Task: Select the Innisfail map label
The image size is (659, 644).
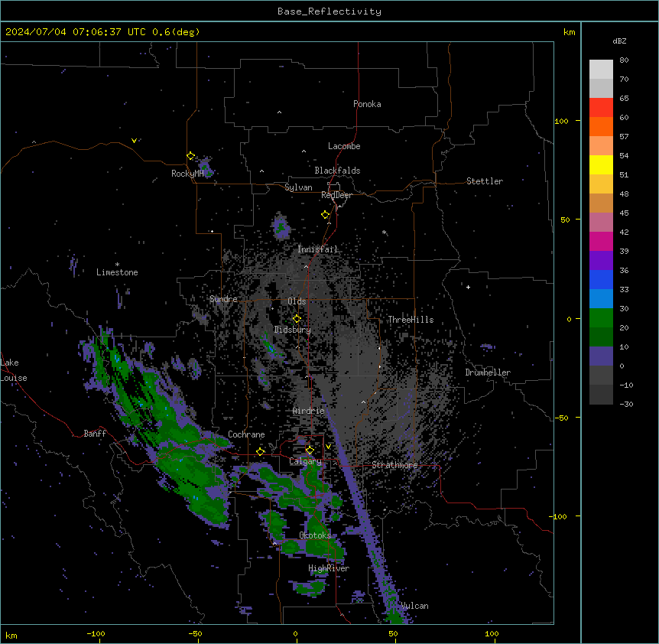Action: click(318, 249)
